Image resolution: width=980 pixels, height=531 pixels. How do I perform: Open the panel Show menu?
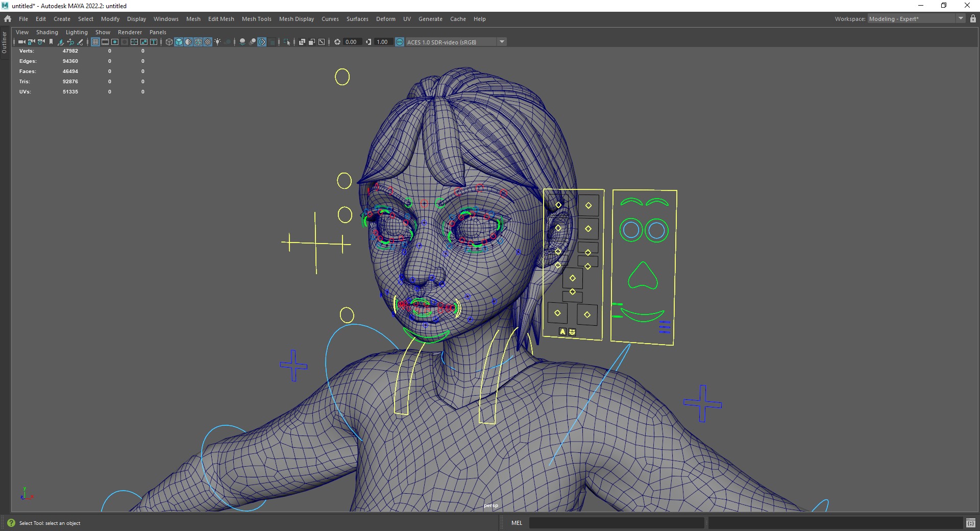[103, 32]
